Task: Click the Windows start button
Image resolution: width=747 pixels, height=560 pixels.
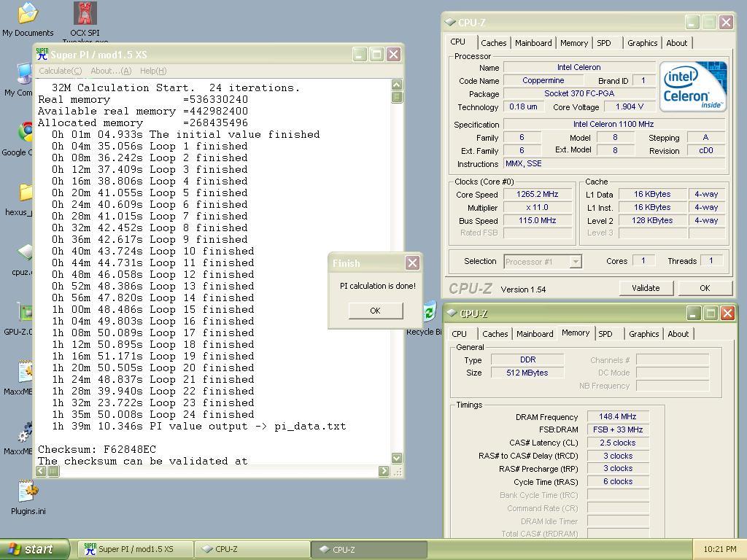Action: coord(34,549)
